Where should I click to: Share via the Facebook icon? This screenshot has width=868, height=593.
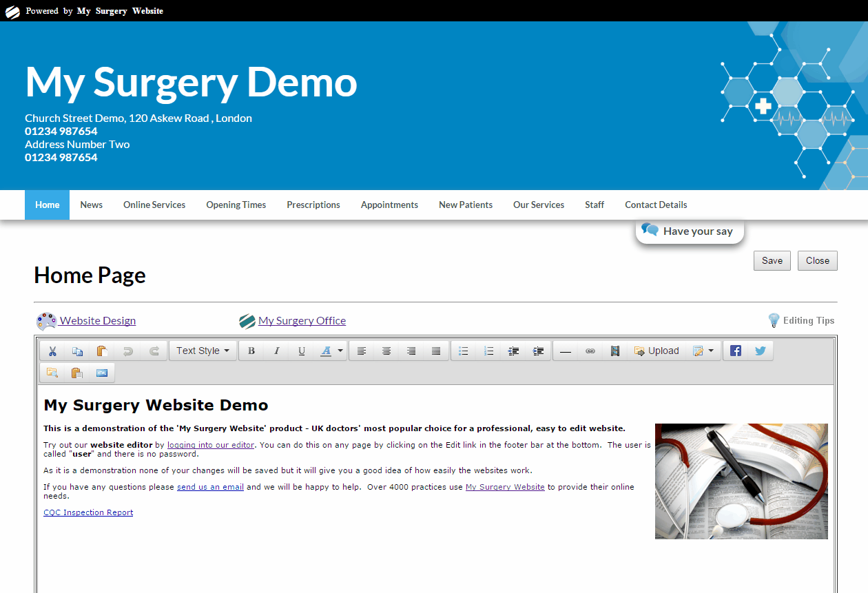pyautogui.click(x=736, y=351)
